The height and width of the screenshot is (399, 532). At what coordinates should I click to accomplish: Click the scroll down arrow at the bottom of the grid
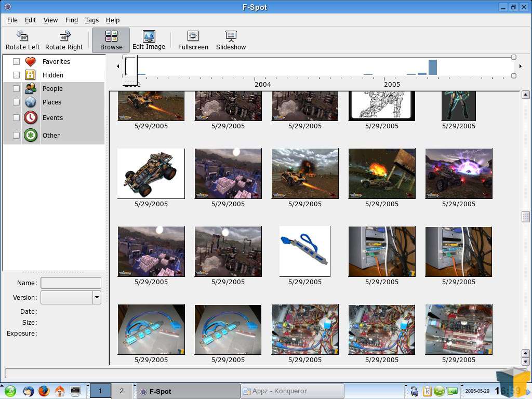click(525, 362)
